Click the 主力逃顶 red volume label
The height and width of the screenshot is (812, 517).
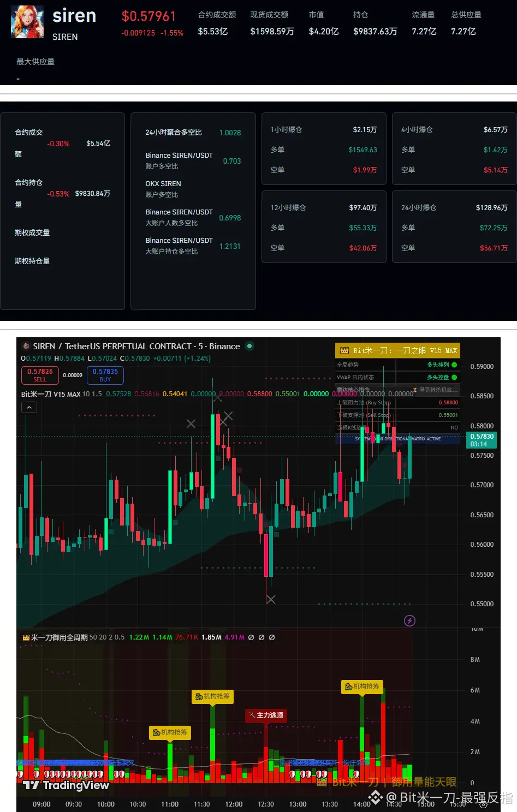click(266, 715)
